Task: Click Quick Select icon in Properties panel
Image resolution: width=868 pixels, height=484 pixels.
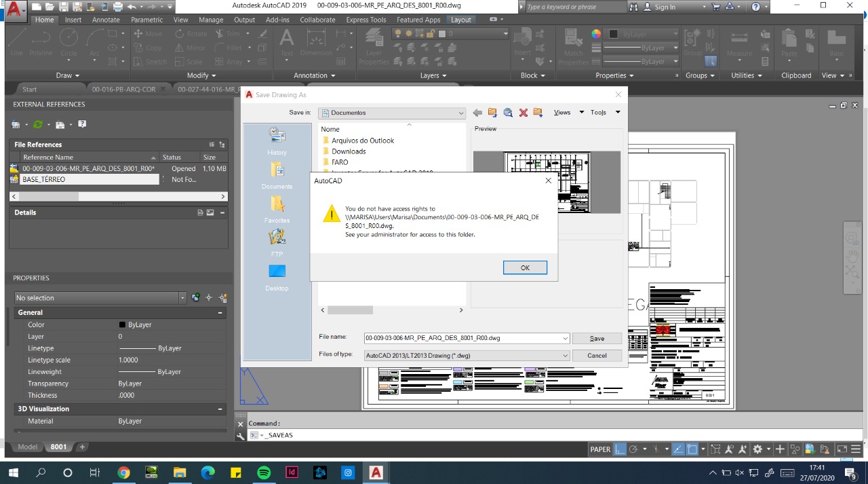Action: pos(222,298)
